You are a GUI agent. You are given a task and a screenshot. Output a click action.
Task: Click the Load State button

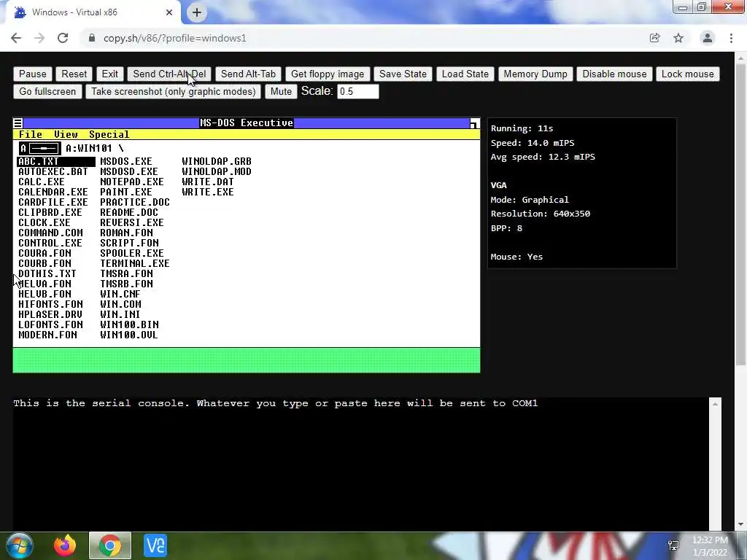coord(465,74)
